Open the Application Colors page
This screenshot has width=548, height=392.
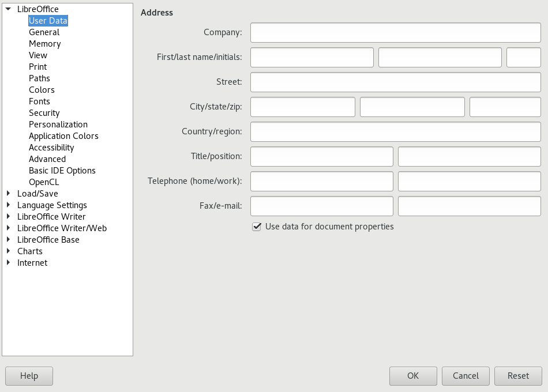[63, 136]
